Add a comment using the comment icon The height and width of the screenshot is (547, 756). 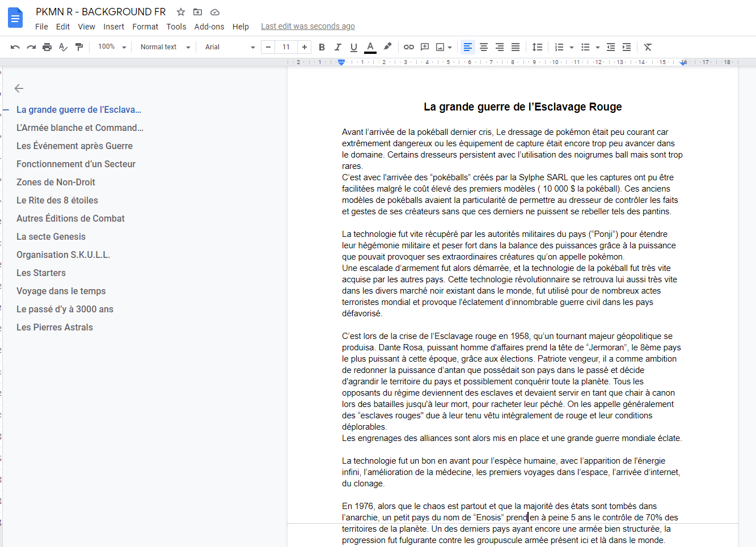click(x=424, y=47)
